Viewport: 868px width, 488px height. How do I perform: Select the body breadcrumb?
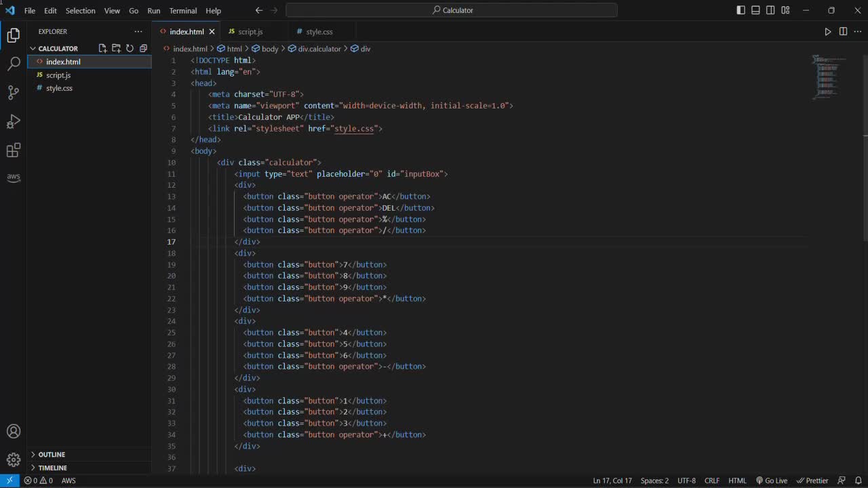pos(265,49)
